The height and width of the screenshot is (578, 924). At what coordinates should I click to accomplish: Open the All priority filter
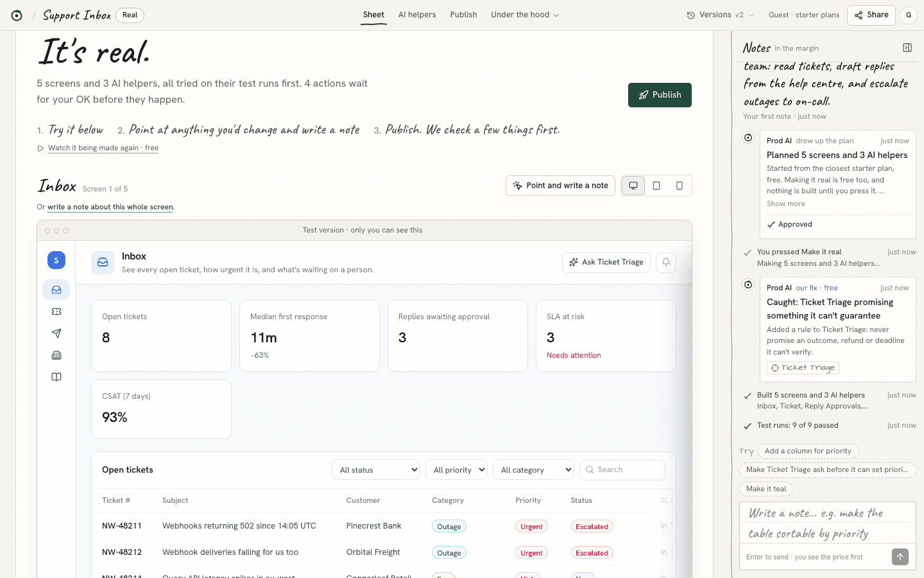pyautogui.click(x=456, y=469)
